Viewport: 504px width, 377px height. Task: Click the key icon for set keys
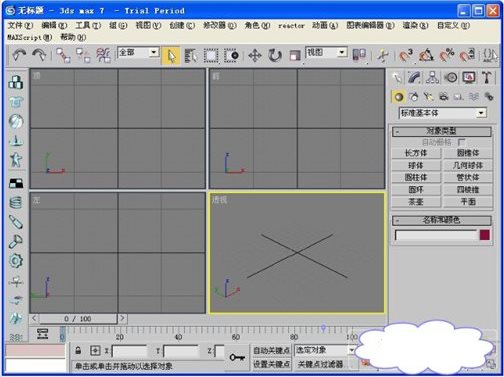237,358
